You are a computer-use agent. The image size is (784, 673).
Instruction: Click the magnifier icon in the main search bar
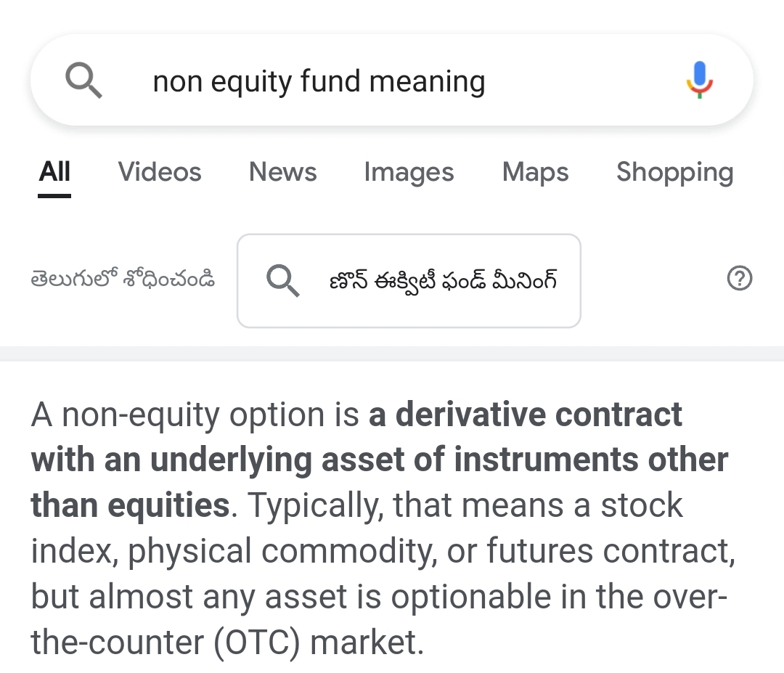pyautogui.click(x=83, y=80)
